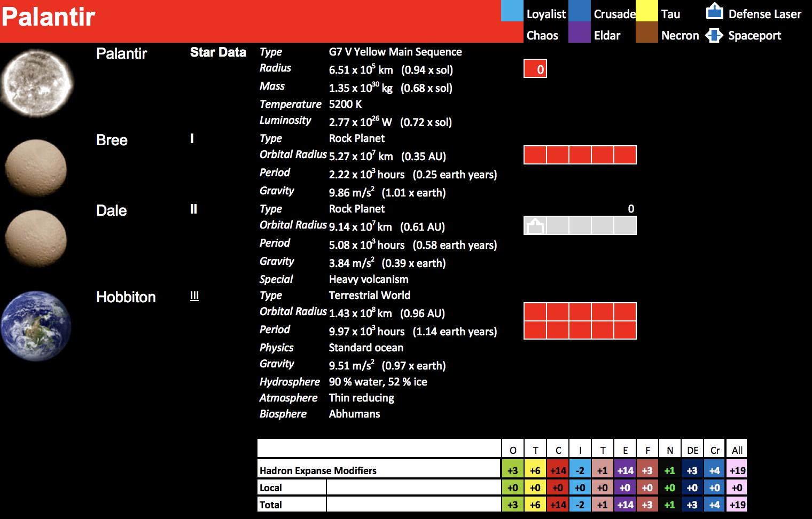Click the red '+14' cell in the Total row
Image resolution: width=812 pixels, height=519 pixels.
(x=558, y=505)
